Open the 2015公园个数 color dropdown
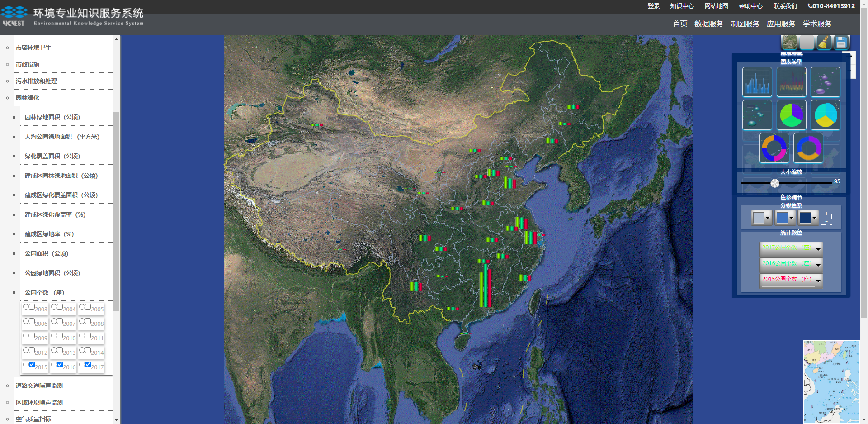868x424 pixels. [x=818, y=281]
